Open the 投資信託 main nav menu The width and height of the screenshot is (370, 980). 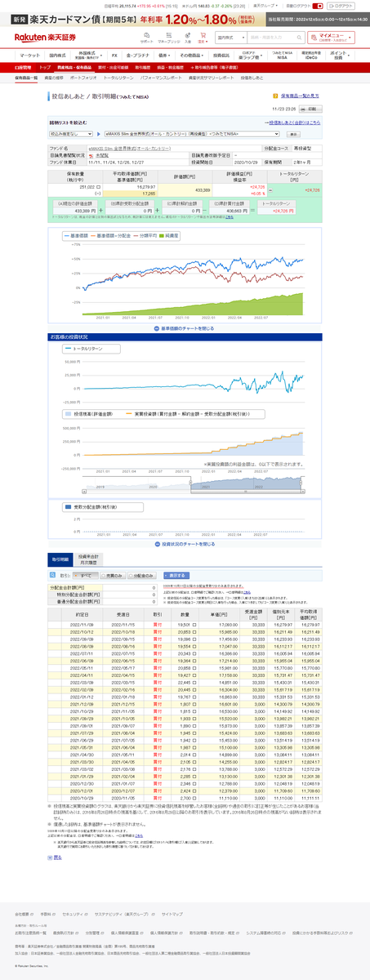click(x=222, y=55)
